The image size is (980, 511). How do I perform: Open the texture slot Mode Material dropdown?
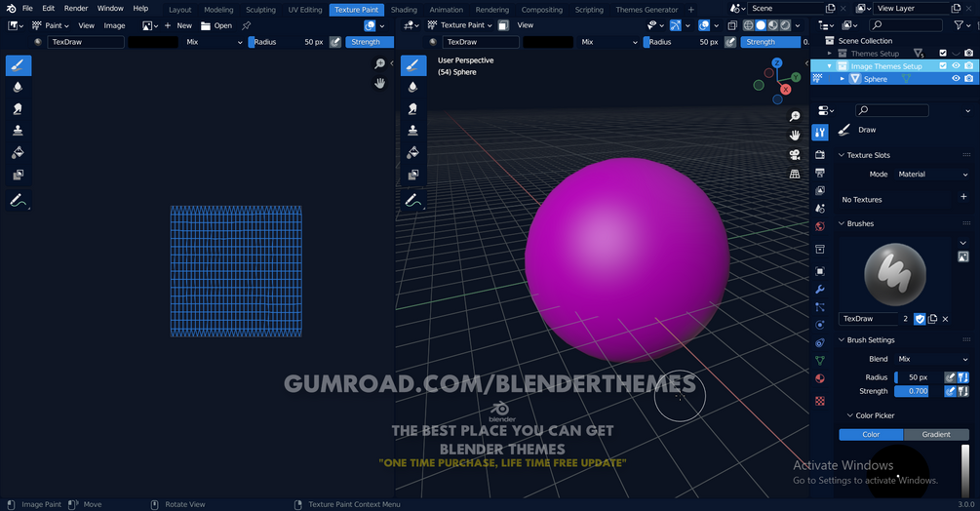tap(932, 175)
